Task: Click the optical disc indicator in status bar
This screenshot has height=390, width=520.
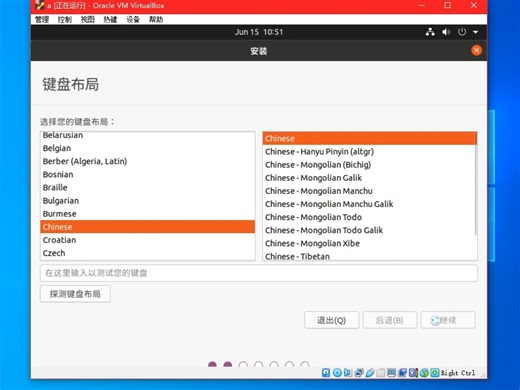Action: point(337,373)
